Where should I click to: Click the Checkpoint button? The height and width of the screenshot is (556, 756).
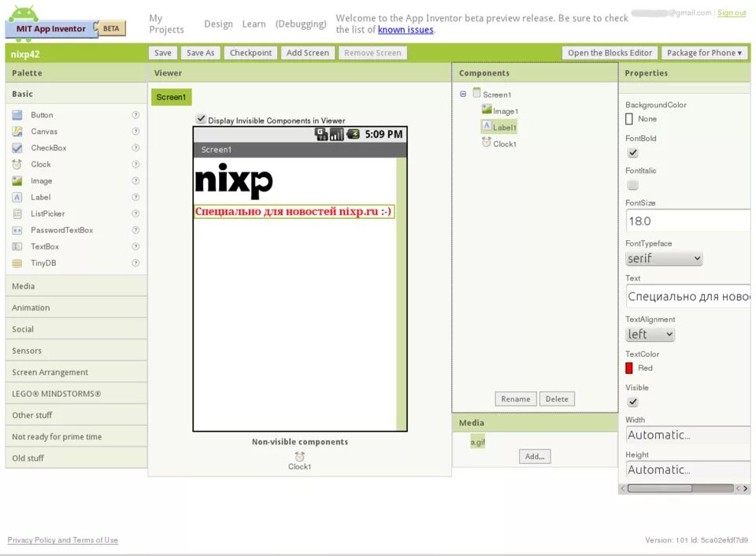click(x=250, y=53)
